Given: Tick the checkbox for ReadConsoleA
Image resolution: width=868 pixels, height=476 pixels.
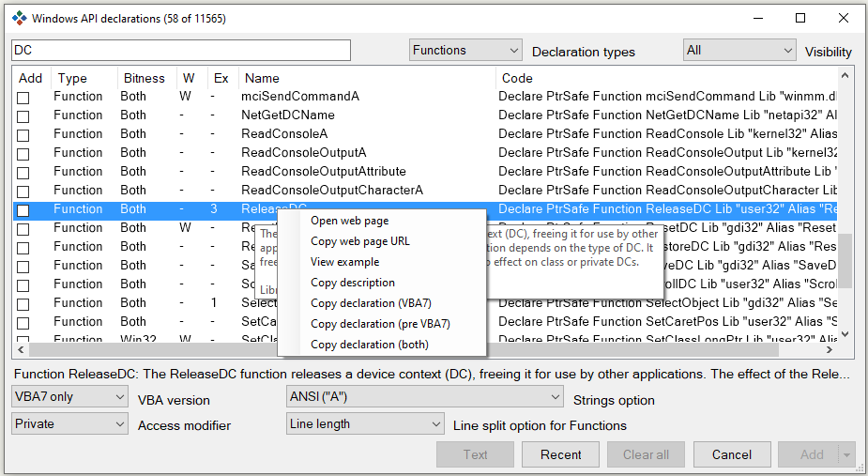Looking at the screenshot, I should (23, 136).
